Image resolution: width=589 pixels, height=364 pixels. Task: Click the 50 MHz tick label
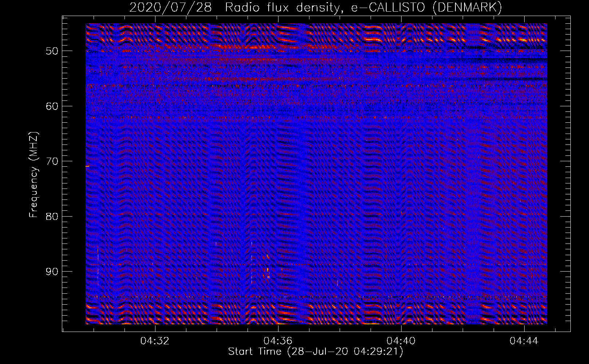pos(52,51)
